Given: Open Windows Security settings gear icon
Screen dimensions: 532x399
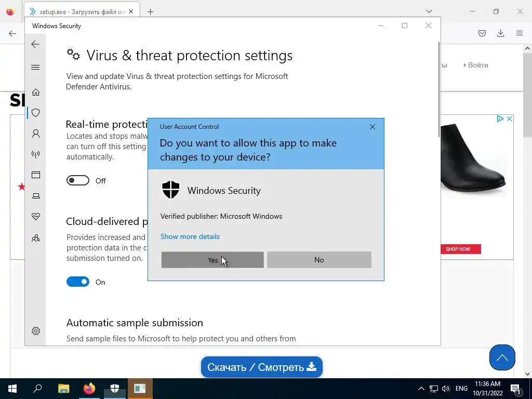Looking at the screenshot, I should [x=36, y=331].
